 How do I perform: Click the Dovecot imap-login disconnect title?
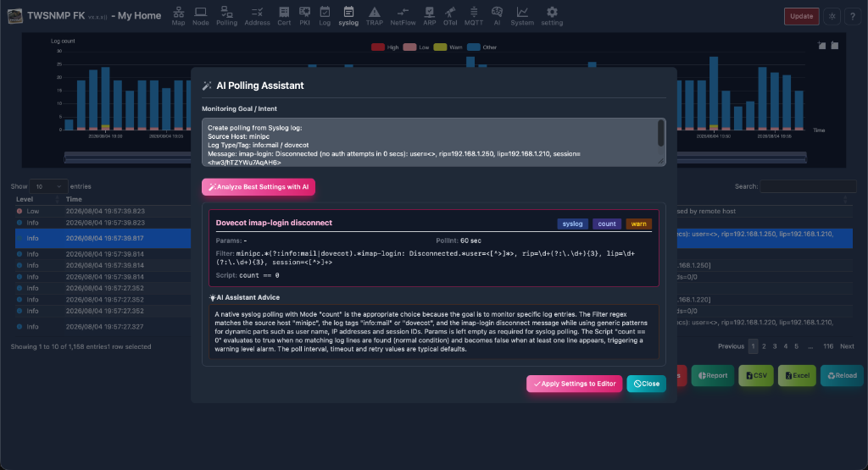[x=274, y=223]
